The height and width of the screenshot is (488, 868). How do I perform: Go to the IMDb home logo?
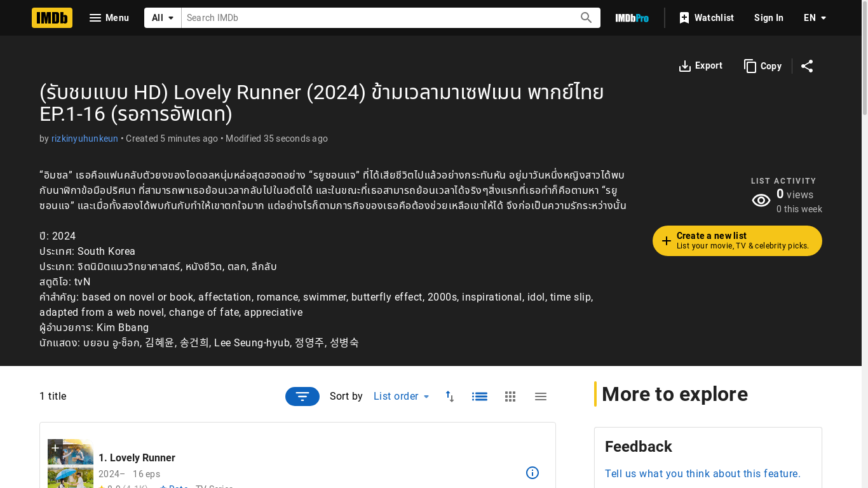click(x=52, y=18)
